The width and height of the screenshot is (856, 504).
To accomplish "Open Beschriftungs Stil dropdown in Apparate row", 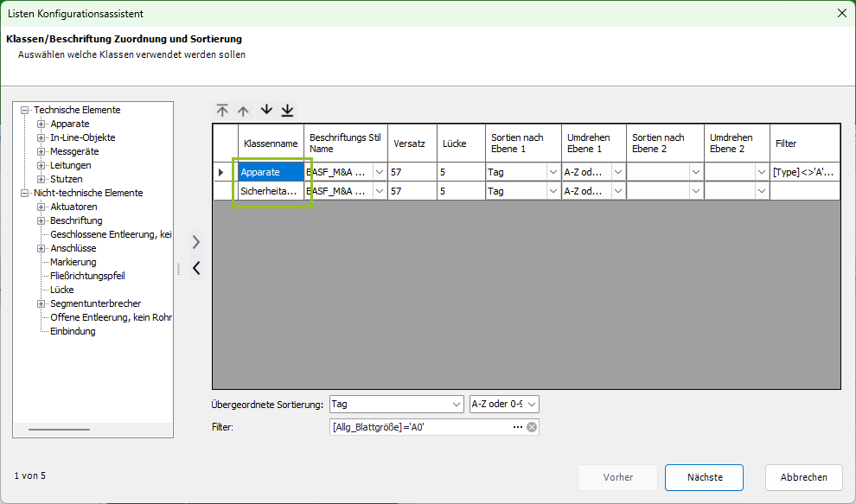I will [x=379, y=172].
